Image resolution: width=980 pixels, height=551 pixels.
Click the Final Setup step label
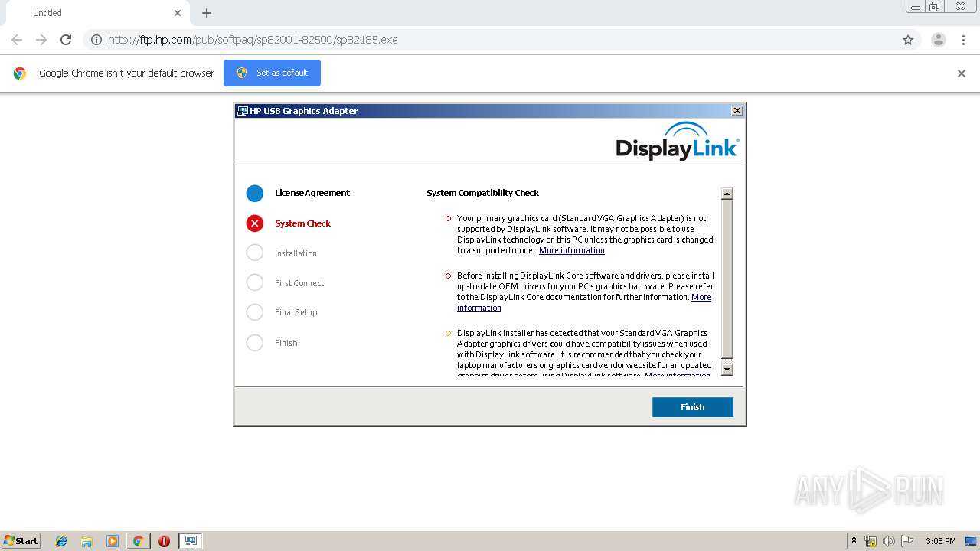pos(296,312)
